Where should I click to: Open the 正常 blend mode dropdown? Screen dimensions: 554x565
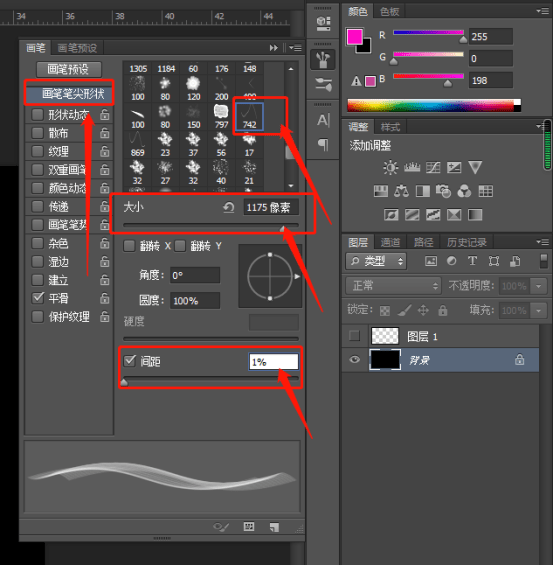click(x=393, y=286)
